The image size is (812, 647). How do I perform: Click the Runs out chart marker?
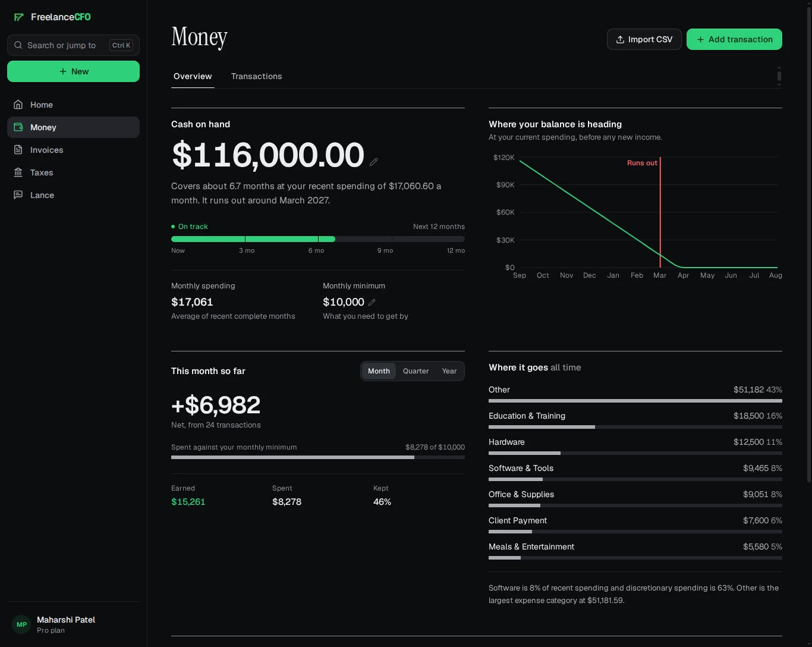point(642,163)
